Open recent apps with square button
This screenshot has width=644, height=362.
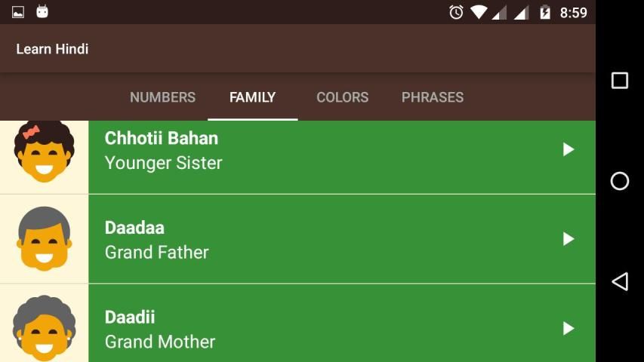(619, 81)
